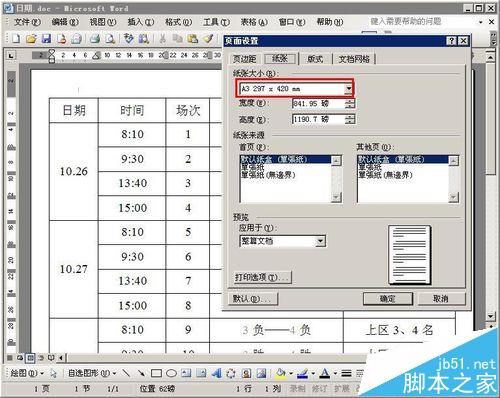The height and width of the screenshot is (398, 500).
Task: Select the Rectangle drawing tool
Action: coord(156,373)
